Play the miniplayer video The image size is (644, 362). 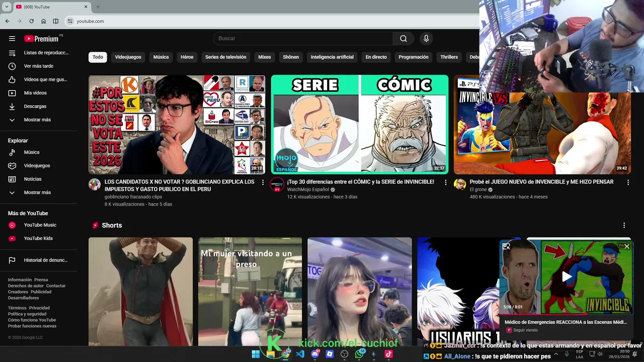pyautogui.click(x=567, y=277)
